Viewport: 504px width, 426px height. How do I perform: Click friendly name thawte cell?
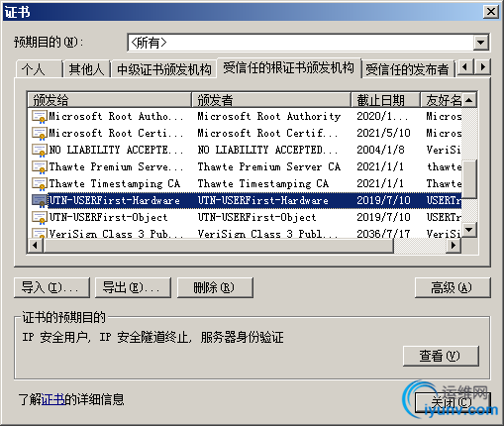pos(444,167)
